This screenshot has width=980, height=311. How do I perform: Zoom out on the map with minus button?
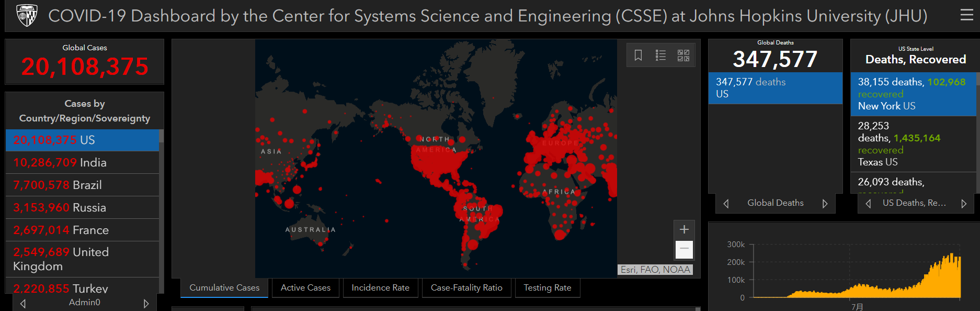(x=684, y=249)
